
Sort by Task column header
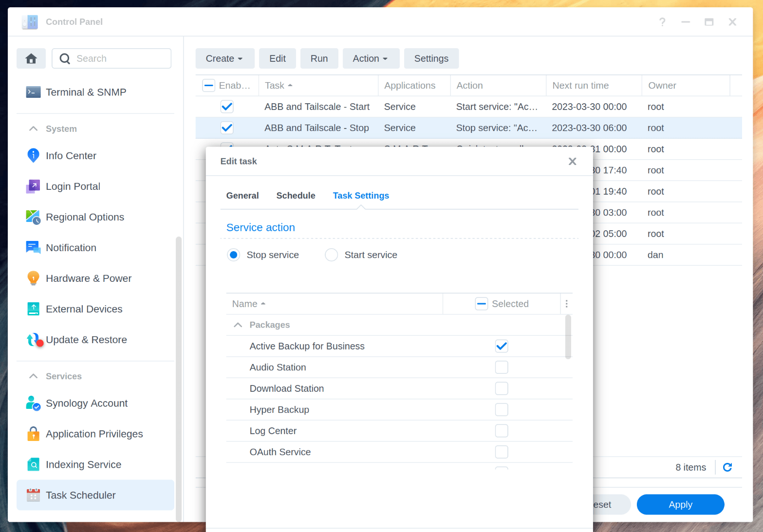coord(318,86)
